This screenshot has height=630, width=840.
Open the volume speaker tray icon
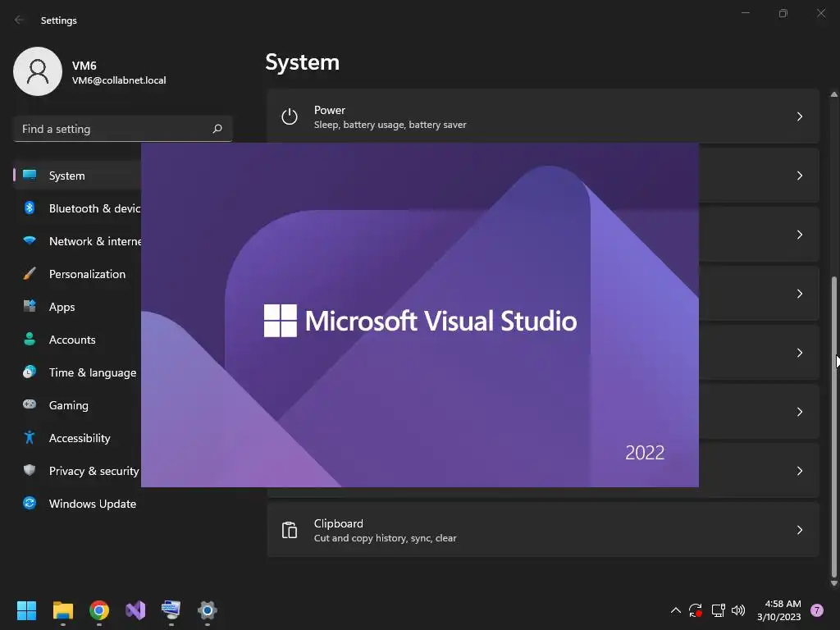738,610
